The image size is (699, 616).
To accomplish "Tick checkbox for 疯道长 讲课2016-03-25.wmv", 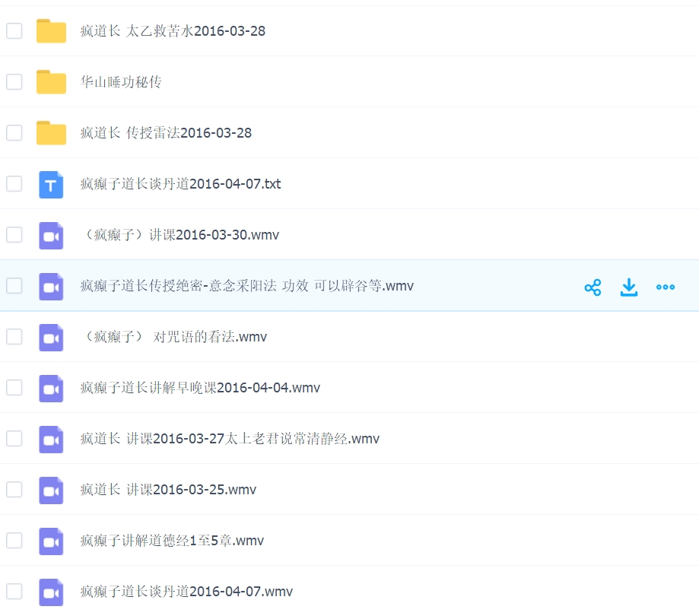I will click(14, 490).
